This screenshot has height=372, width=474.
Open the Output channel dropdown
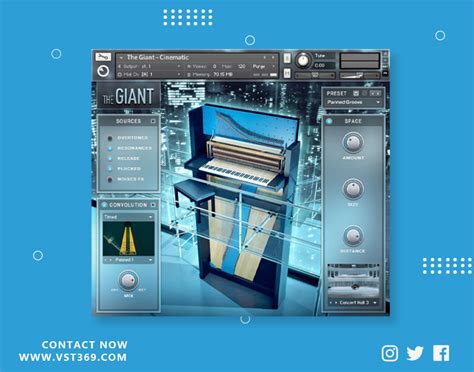[x=179, y=66]
